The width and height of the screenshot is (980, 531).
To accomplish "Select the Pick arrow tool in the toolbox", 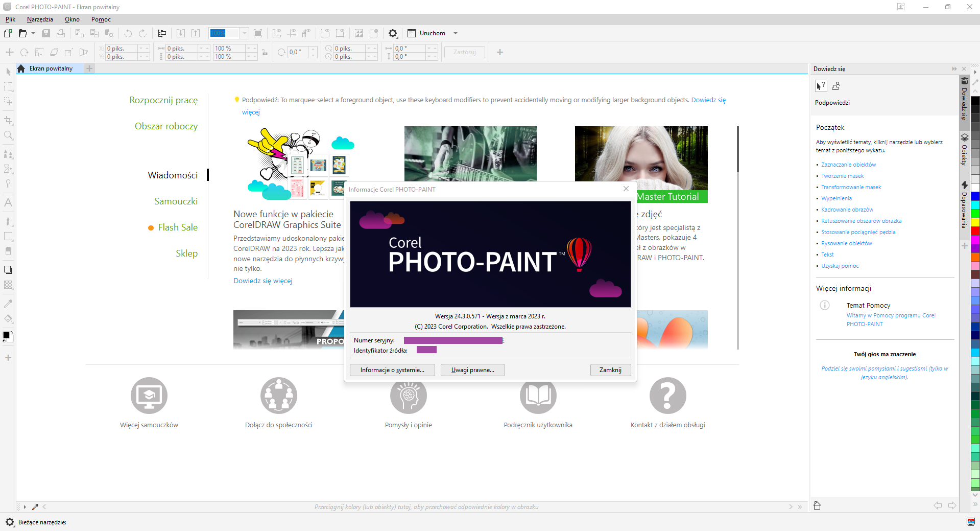I will [8, 72].
